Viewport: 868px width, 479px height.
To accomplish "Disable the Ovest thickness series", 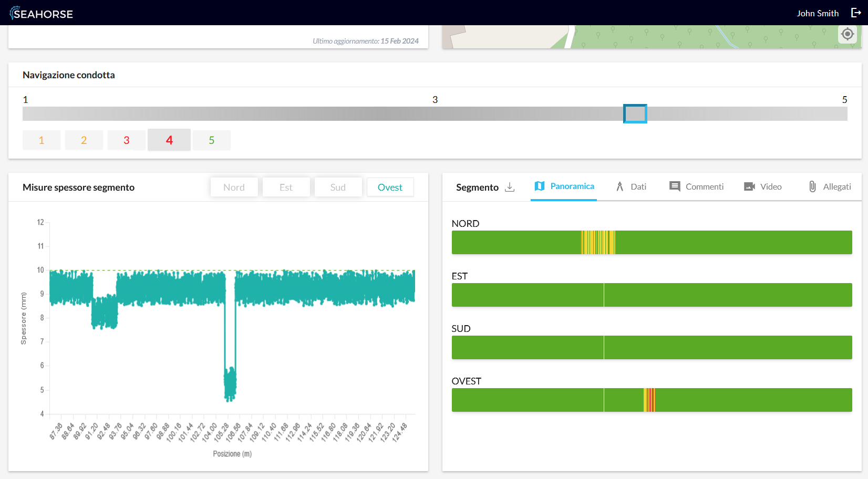I will click(x=390, y=188).
